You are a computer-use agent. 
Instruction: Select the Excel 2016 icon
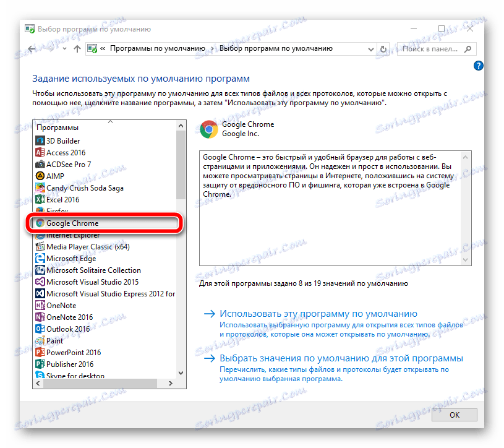tap(40, 199)
